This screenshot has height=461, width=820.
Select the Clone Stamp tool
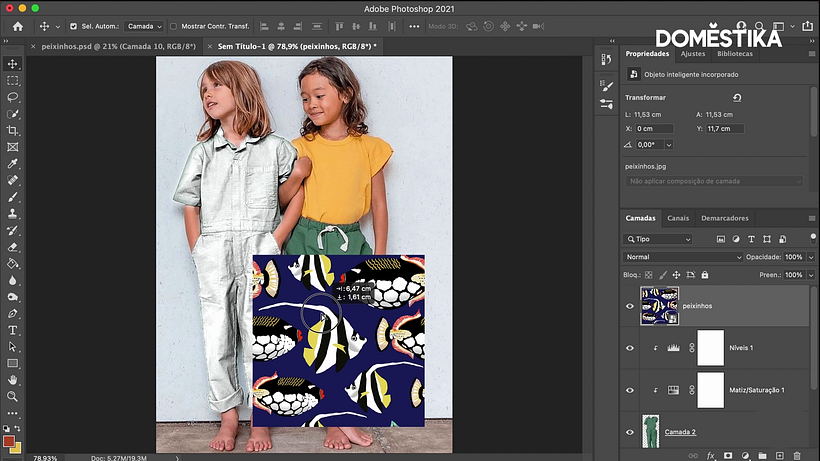coord(13,214)
